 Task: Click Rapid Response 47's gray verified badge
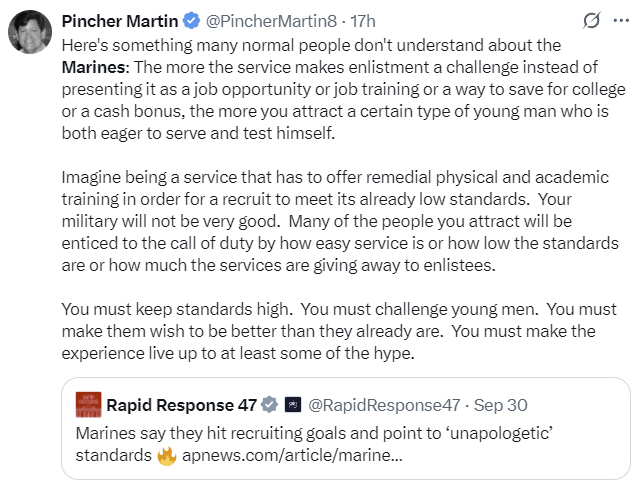click(x=270, y=405)
